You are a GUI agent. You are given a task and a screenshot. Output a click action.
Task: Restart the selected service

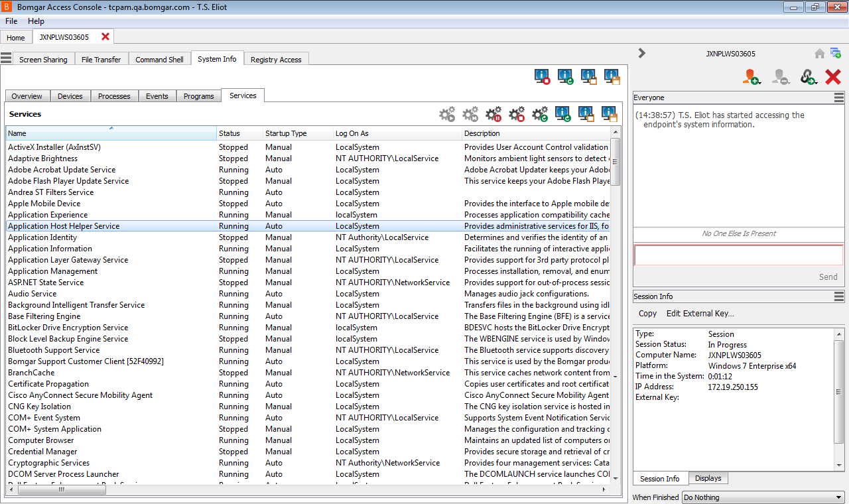pyautogui.click(x=541, y=114)
